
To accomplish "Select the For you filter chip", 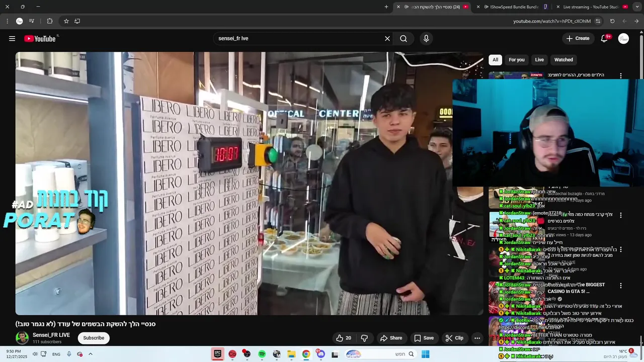I will (517, 60).
